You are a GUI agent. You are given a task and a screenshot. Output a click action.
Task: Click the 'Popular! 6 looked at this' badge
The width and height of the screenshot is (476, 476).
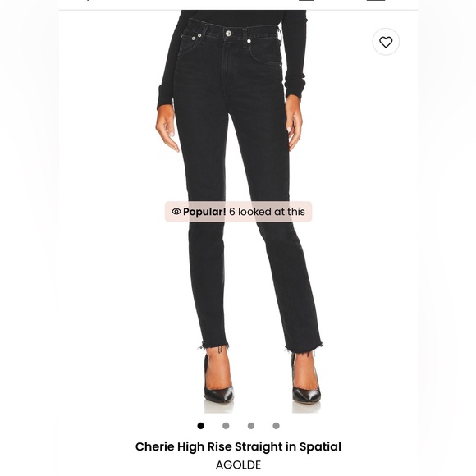pyautogui.click(x=238, y=212)
